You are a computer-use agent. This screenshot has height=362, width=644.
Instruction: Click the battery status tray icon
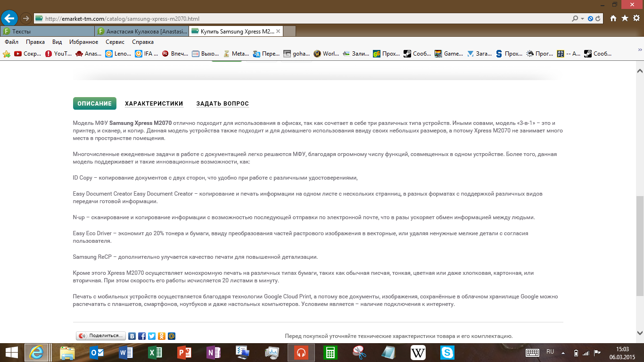[x=576, y=353]
